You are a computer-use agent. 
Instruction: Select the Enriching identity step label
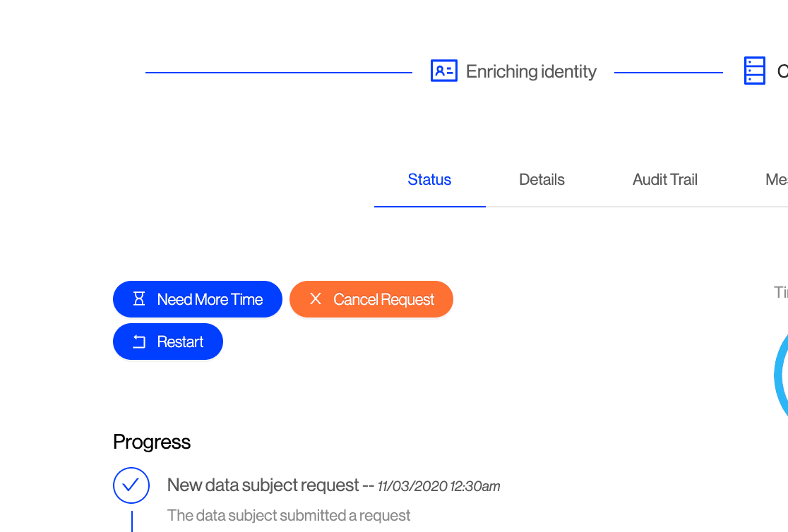click(531, 71)
